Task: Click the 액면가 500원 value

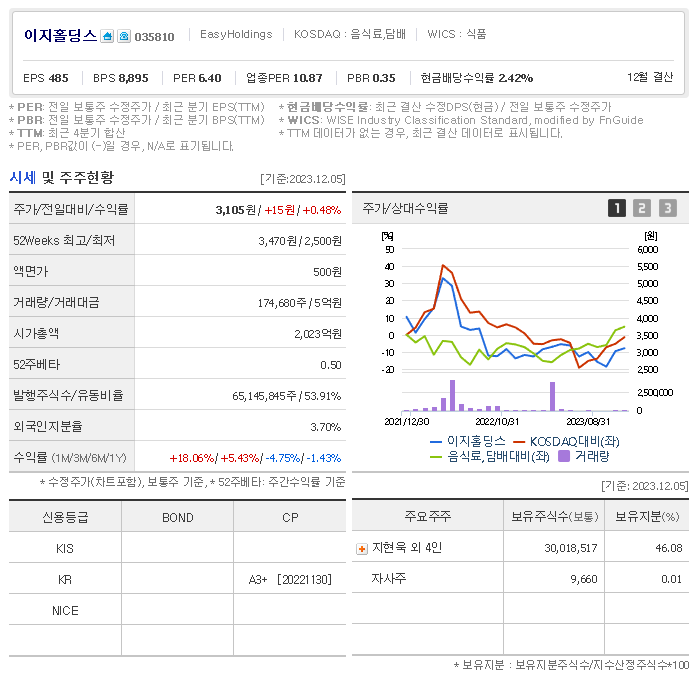Action: [x=327, y=272]
